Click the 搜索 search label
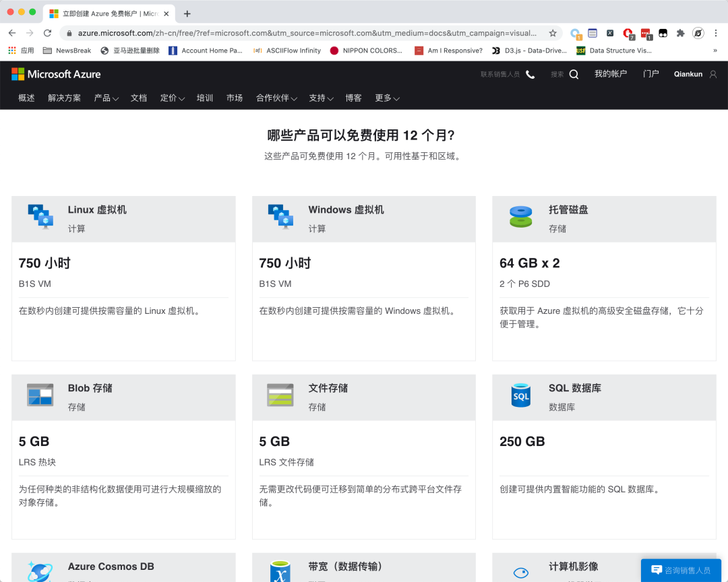The width and height of the screenshot is (728, 582). point(557,74)
